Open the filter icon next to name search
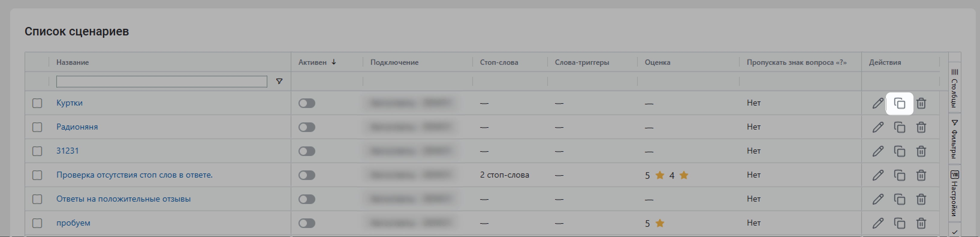Screen dimensions: 980x237 [x=279, y=81]
